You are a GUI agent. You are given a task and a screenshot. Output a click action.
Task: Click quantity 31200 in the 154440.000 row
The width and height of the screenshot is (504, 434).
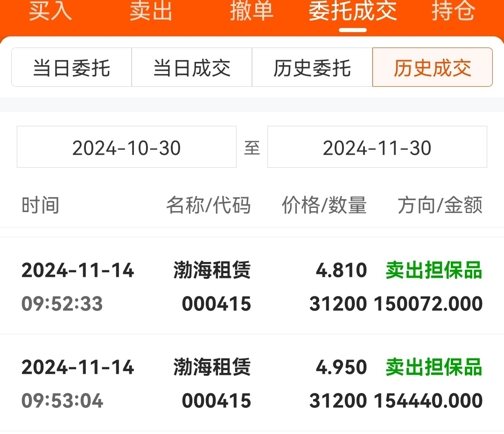pos(338,400)
